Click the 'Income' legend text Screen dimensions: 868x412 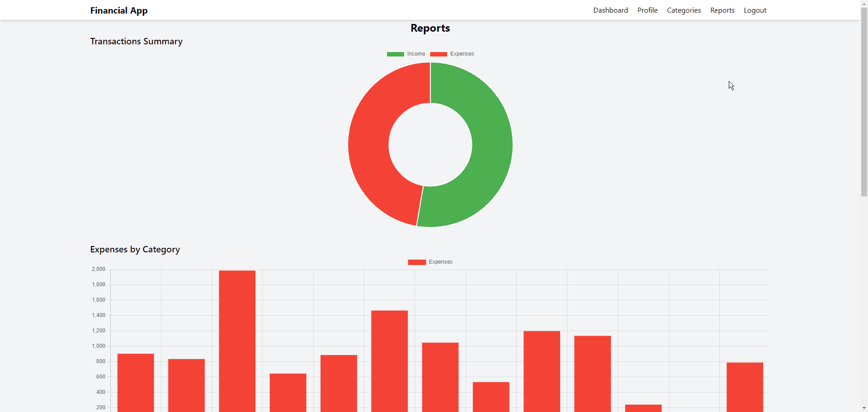coord(416,54)
